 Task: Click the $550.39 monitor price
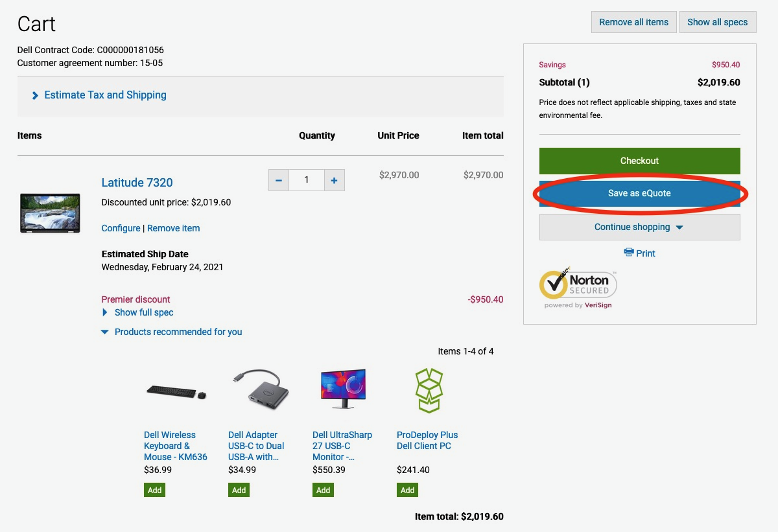tap(329, 470)
